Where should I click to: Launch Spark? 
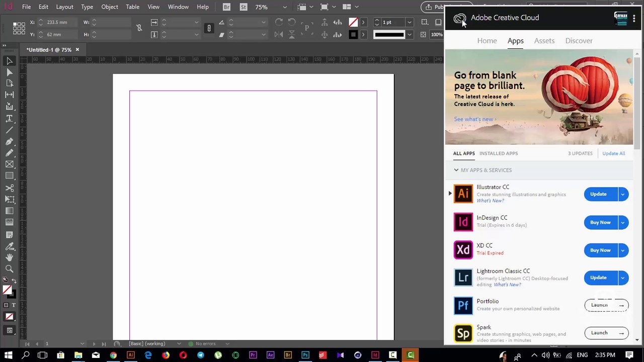tap(606, 333)
